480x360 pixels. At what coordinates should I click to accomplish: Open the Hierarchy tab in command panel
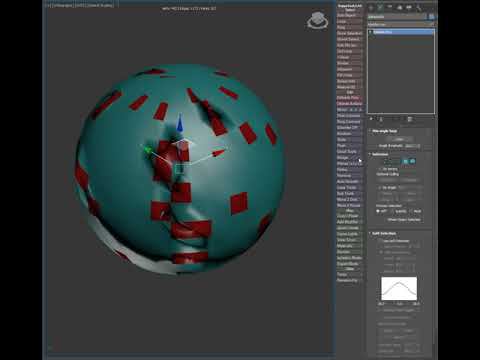(x=390, y=7)
